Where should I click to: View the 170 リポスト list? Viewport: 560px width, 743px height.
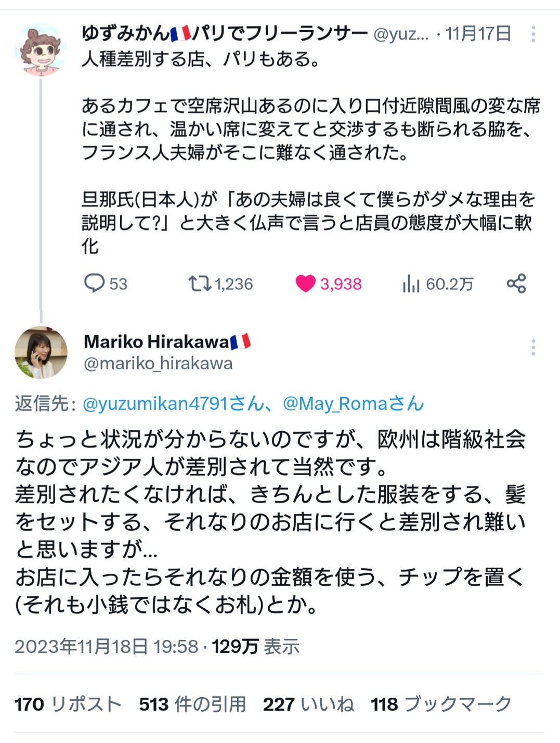click(x=68, y=704)
